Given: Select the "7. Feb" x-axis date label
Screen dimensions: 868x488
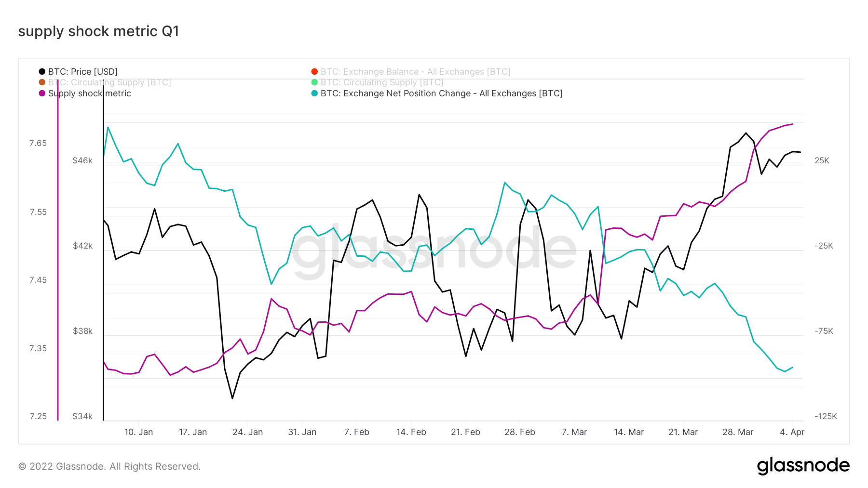Looking at the screenshot, I should (356, 432).
